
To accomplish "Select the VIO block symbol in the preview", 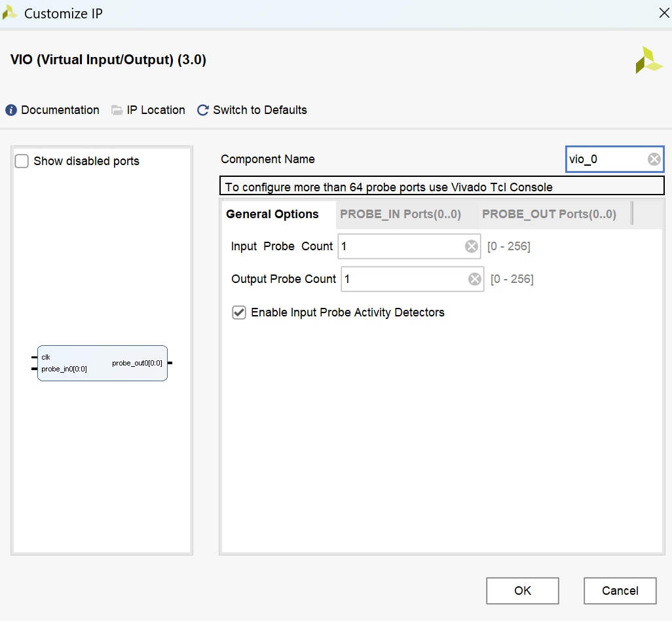I will coord(102,363).
